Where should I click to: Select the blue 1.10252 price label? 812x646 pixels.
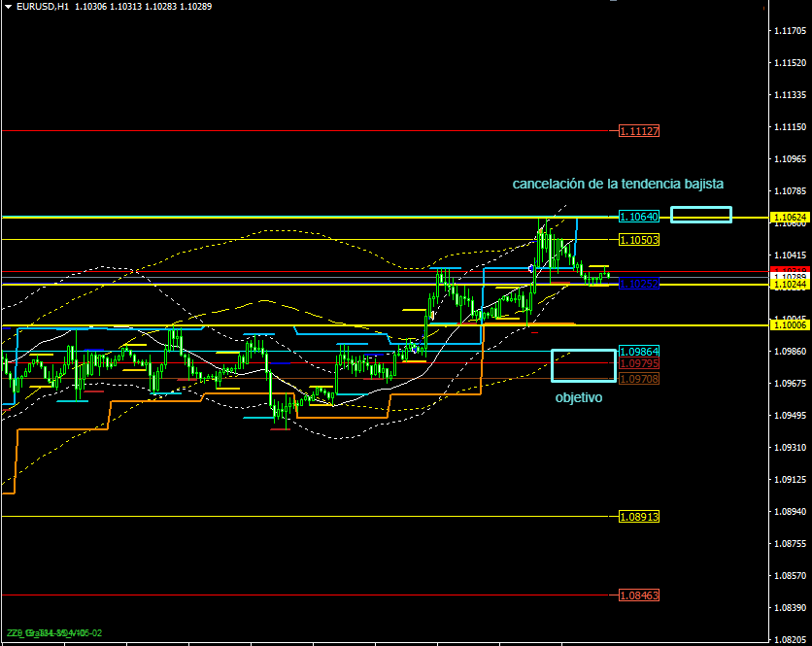click(638, 284)
